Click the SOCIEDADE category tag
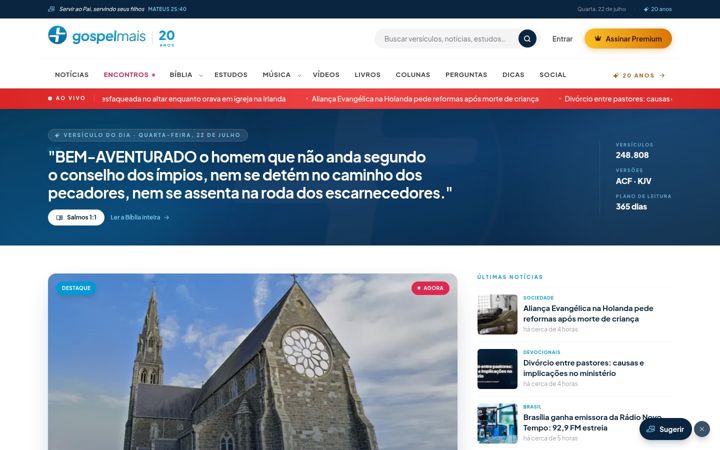The height and width of the screenshot is (450, 720). [538, 298]
